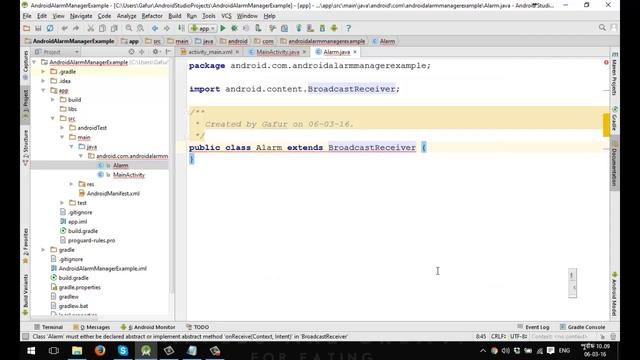Viewport: 640px width, 360px height.
Task: Run the app with green play button
Action: [x=223, y=28]
